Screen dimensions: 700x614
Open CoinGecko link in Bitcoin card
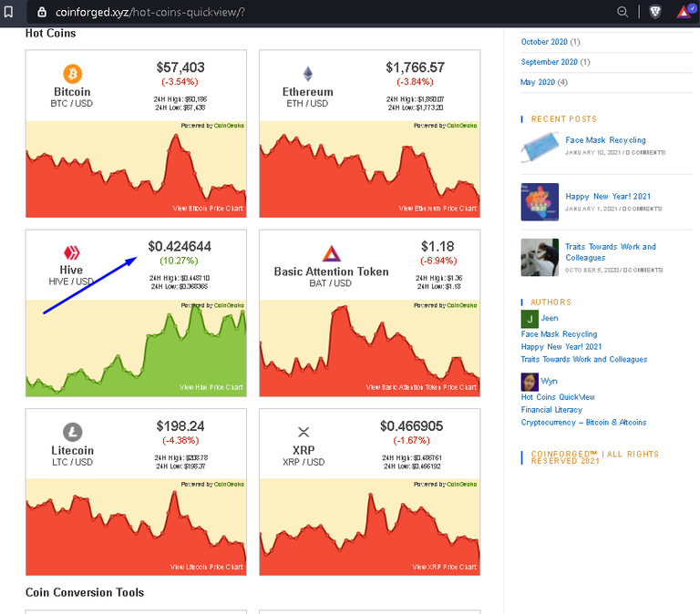[x=229, y=126]
